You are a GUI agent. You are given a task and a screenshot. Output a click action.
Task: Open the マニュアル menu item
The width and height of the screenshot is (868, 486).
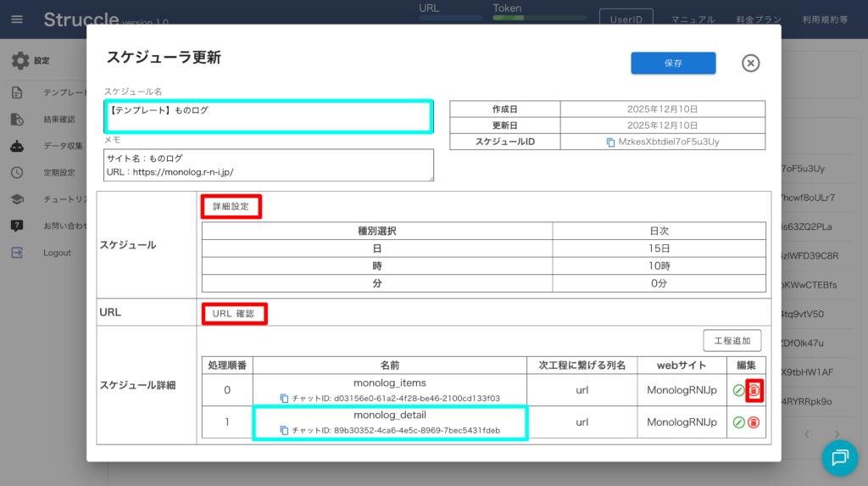coord(693,20)
